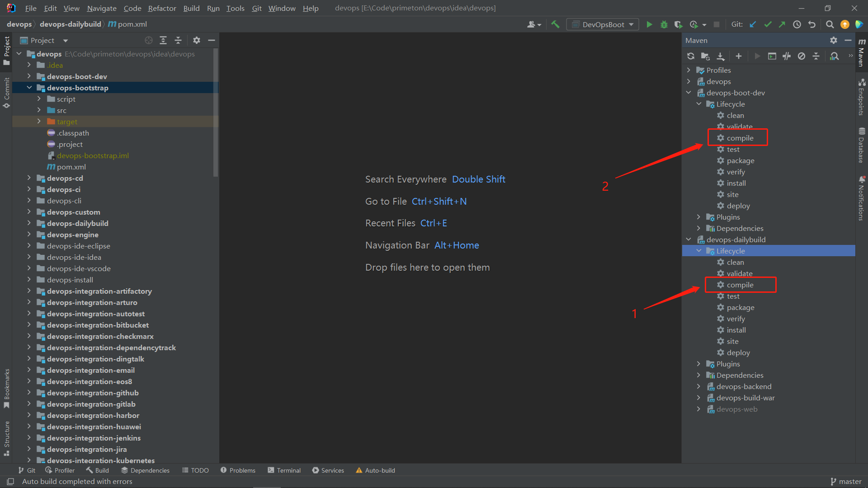This screenshot has height=488, width=868.
Task: Click the Debug bug icon
Action: (664, 24)
